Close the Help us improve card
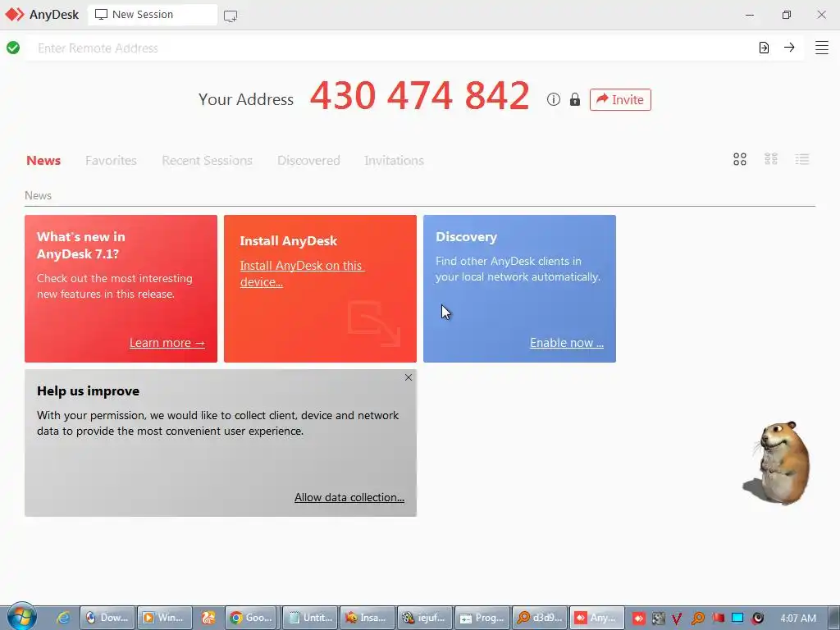 coord(409,377)
